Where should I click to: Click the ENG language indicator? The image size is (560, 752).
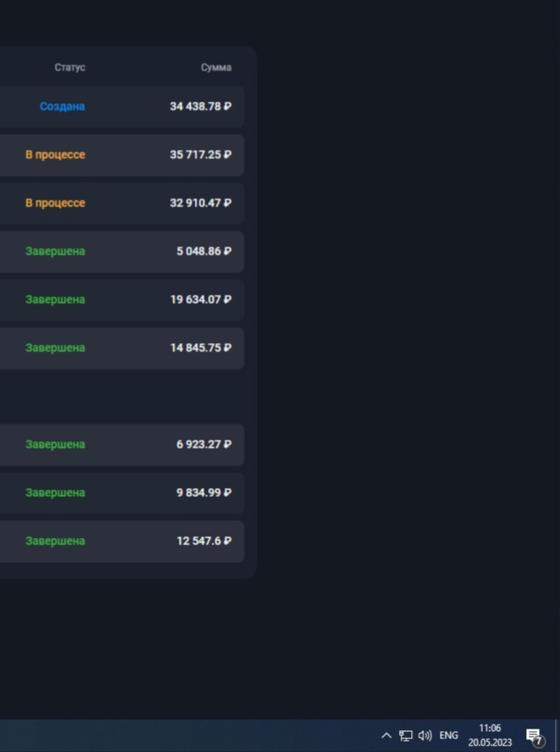[x=448, y=735]
